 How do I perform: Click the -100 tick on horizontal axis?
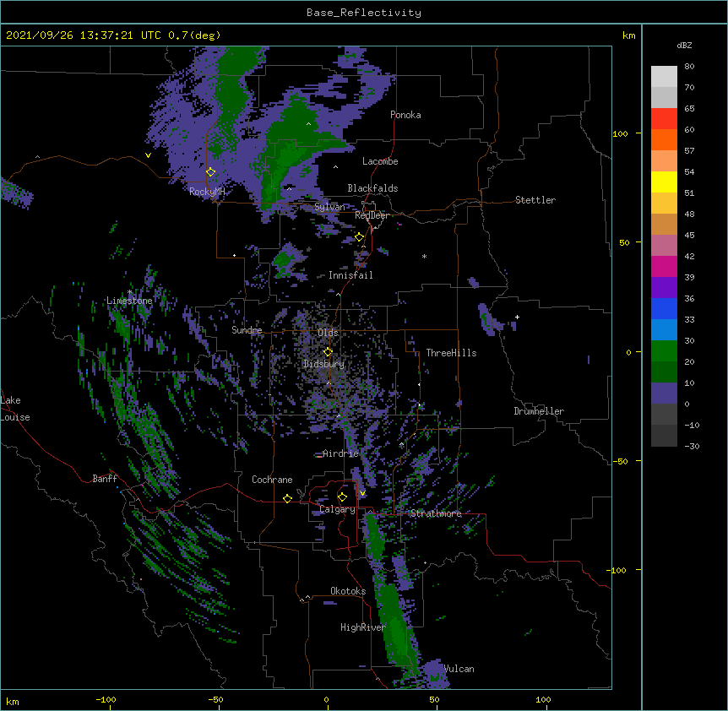coord(106,699)
